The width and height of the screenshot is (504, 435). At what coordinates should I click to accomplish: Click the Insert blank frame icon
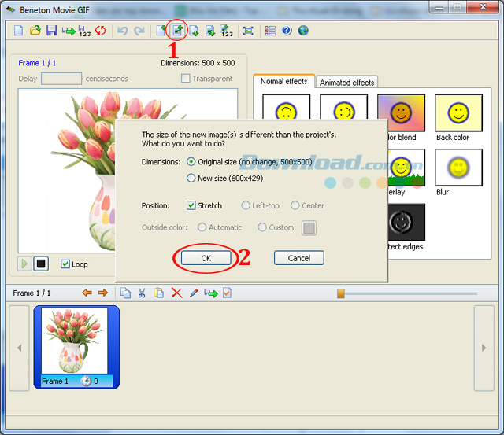tap(161, 31)
